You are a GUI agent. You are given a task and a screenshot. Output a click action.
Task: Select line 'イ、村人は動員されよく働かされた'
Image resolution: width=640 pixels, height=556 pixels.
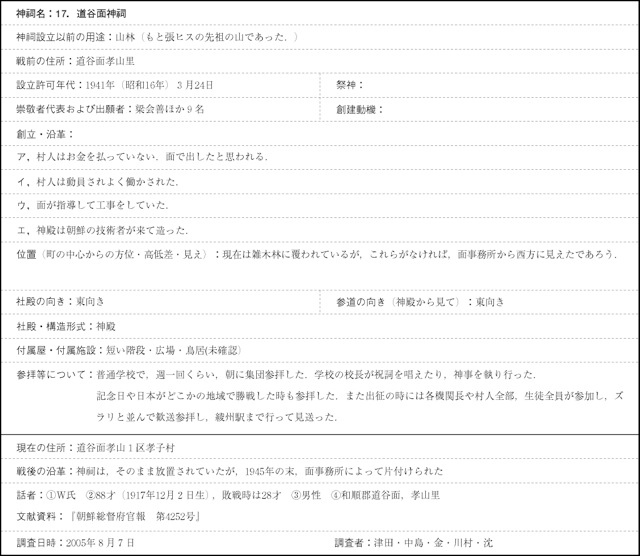click(x=97, y=182)
